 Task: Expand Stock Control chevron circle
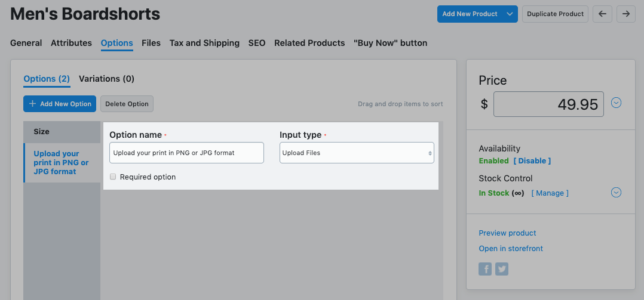coord(616,192)
